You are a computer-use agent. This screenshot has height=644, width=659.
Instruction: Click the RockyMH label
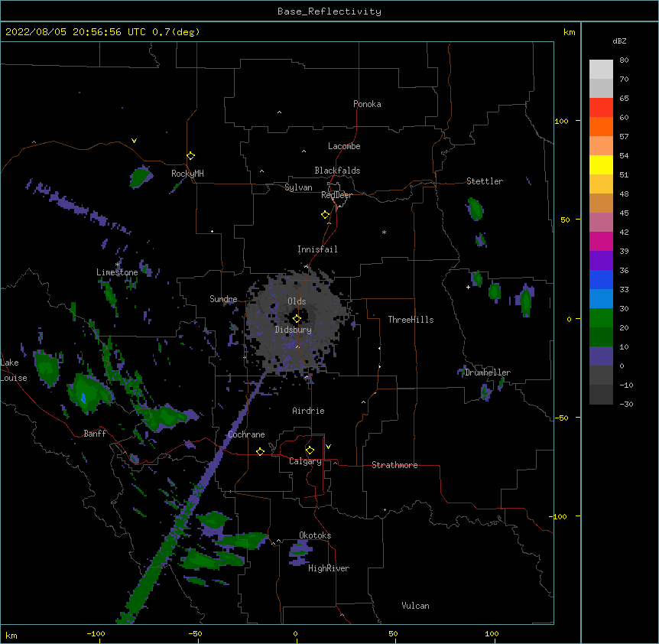(x=187, y=174)
